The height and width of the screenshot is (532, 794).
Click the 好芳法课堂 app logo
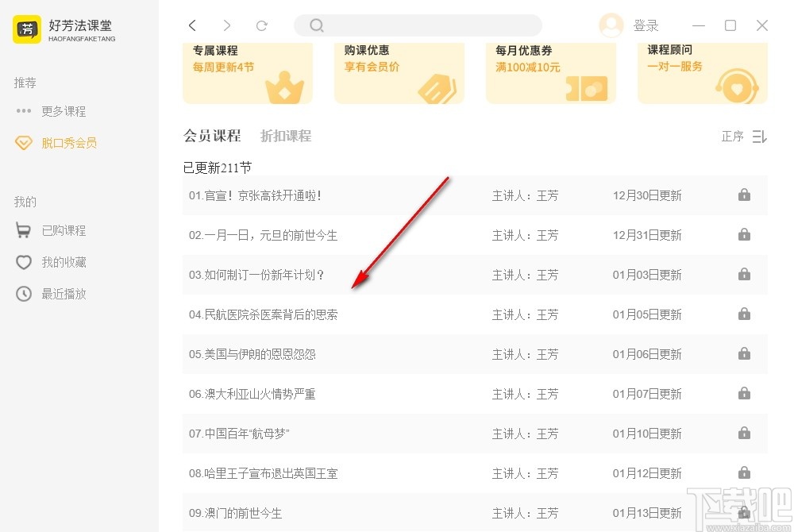tap(26, 30)
